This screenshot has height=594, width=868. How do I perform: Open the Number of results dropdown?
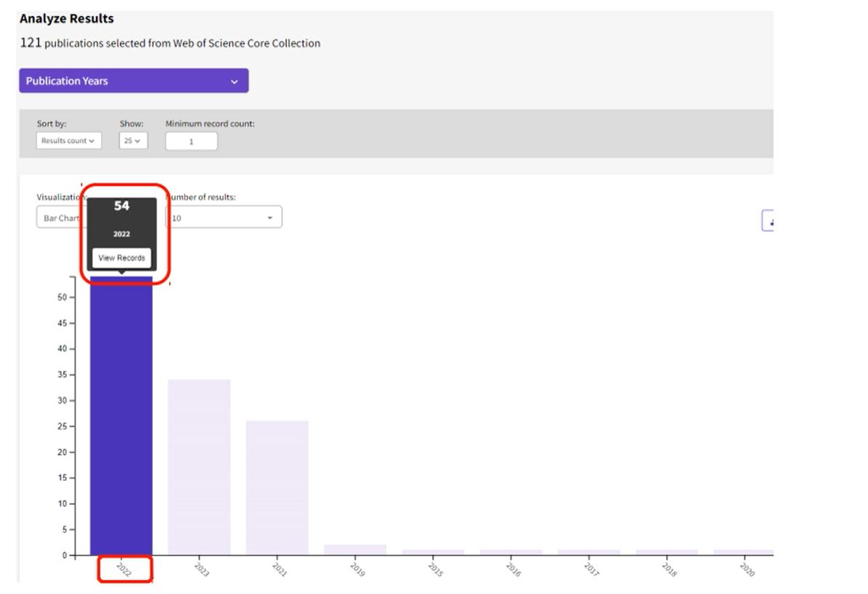[223, 217]
